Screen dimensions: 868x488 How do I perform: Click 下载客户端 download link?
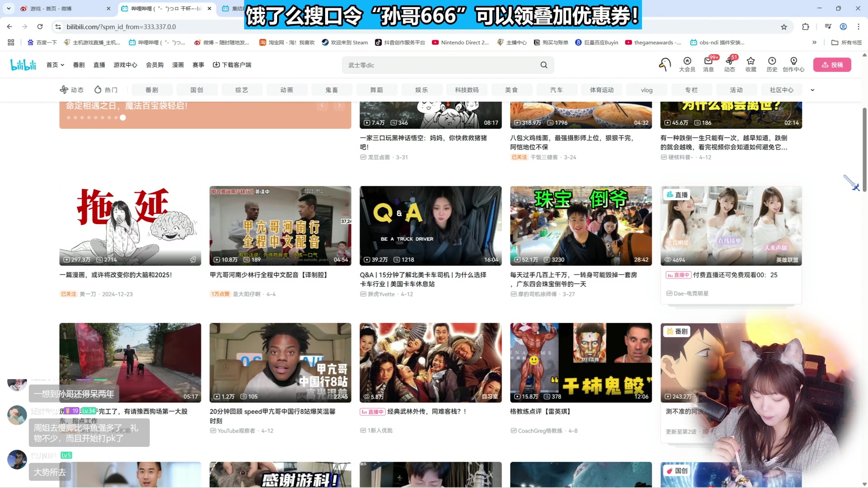[x=232, y=65]
